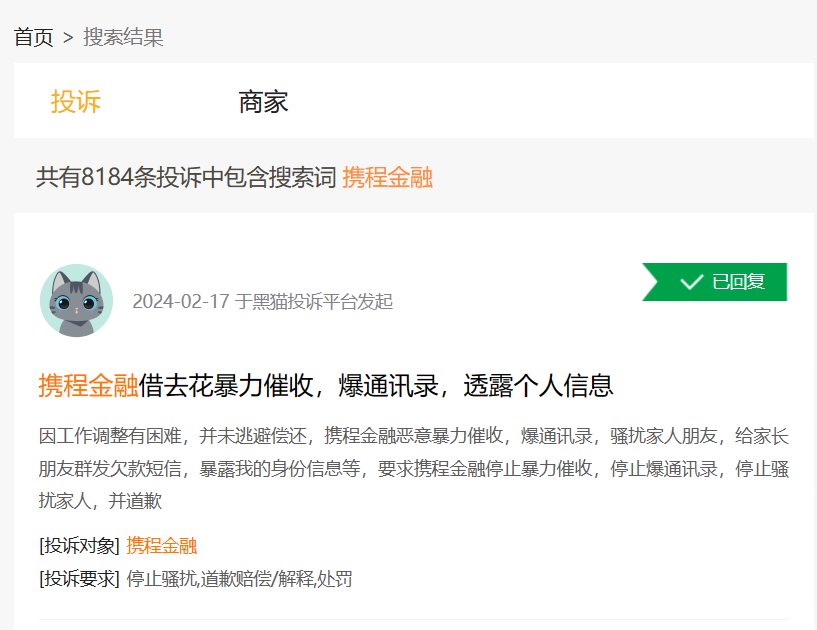The height and width of the screenshot is (630, 817).
Task: Go to 首页 breadcrumb link
Action: point(33,38)
